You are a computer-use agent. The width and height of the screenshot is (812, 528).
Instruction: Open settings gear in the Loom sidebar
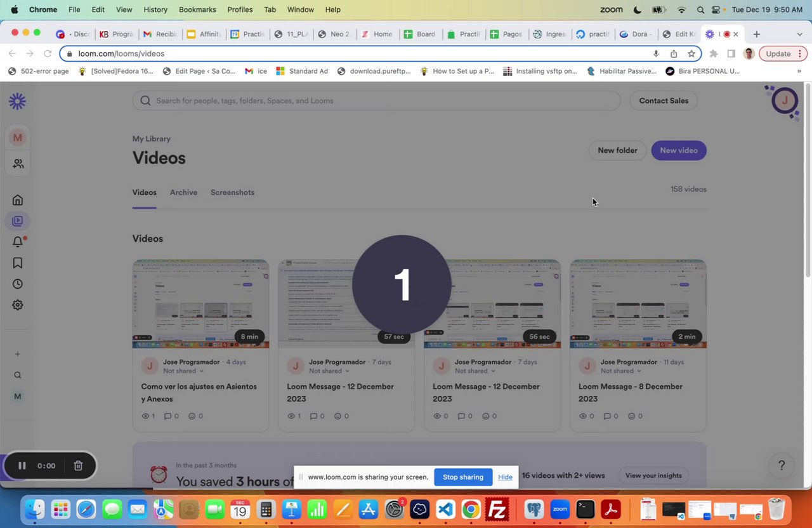point(18,305)
